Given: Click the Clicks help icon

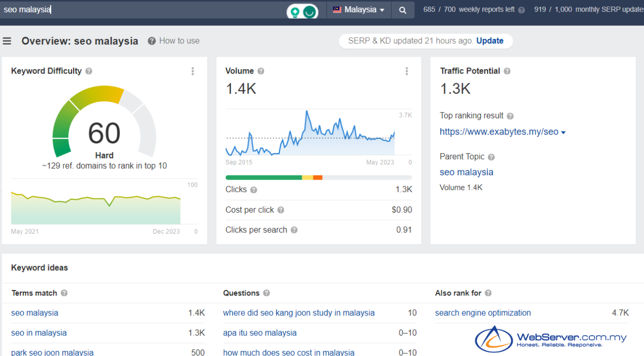Looking at the screenshot, I should coord(254,190).
